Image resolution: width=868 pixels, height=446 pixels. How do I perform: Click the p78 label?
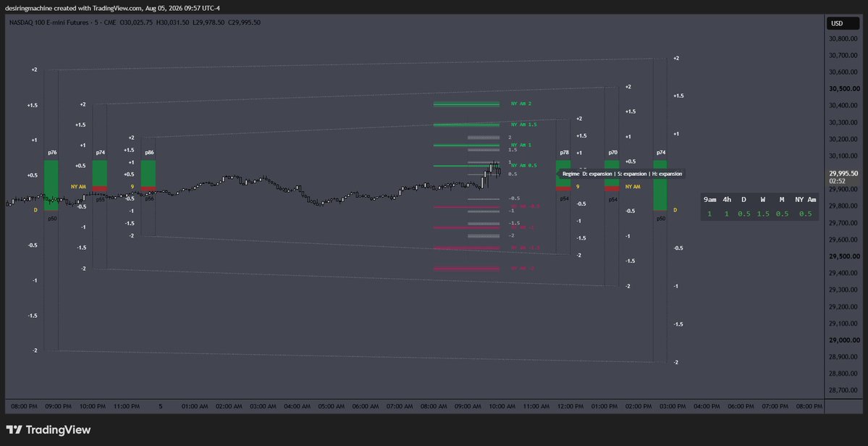564,152
